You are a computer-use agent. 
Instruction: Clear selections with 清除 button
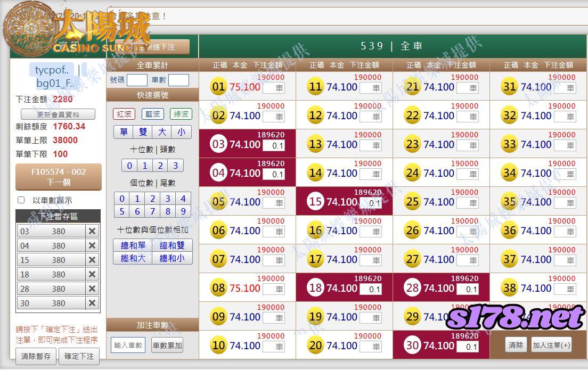tap(516, 345)
